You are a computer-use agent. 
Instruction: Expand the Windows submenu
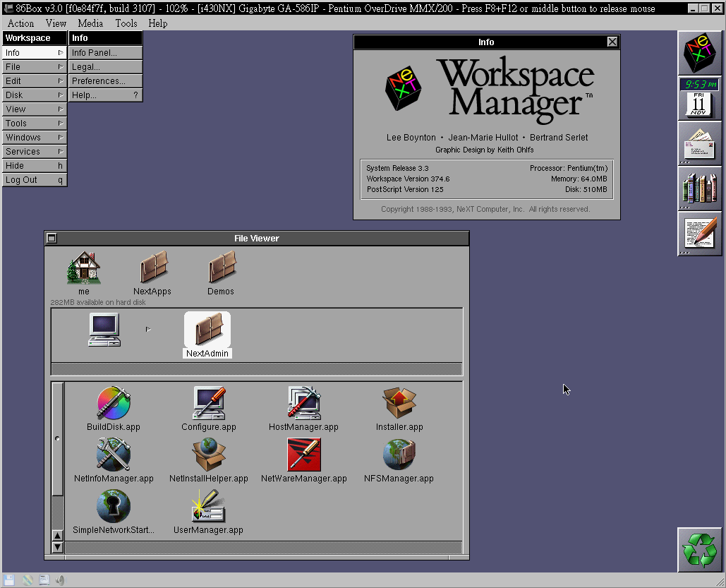(35, 138)
